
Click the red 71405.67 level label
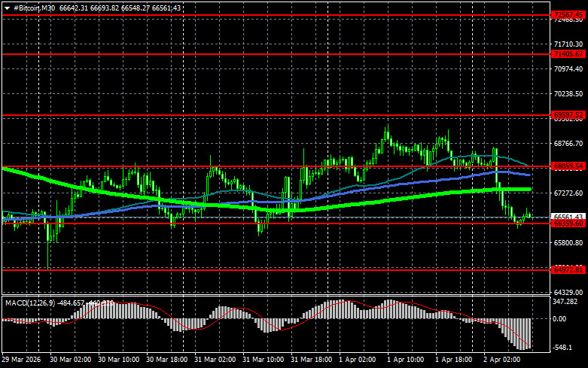click(568, 54)
